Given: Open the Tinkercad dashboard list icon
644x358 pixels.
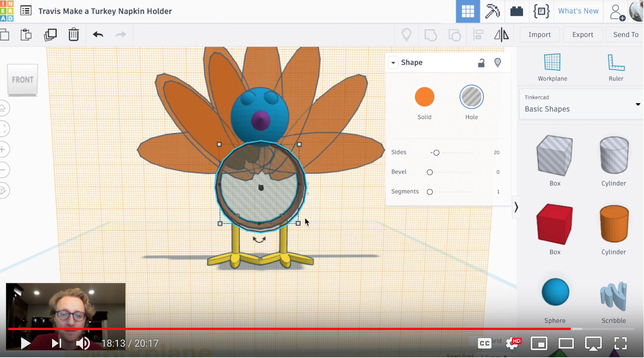Looking at the screenshot, I should 26,11.
